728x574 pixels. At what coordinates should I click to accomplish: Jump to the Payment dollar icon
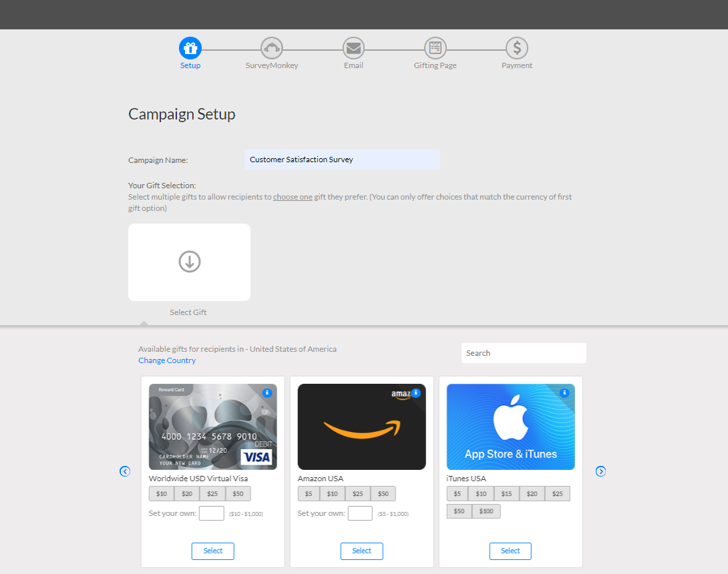(x=517, y=48)
